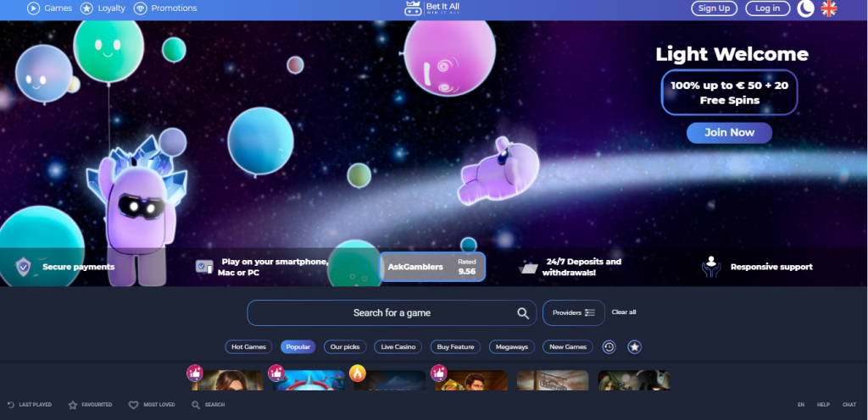The image size is (868, 420).
Task: Click the thumbs-up badge on first game
Action: pyautogui.click(x=195, y=373)
